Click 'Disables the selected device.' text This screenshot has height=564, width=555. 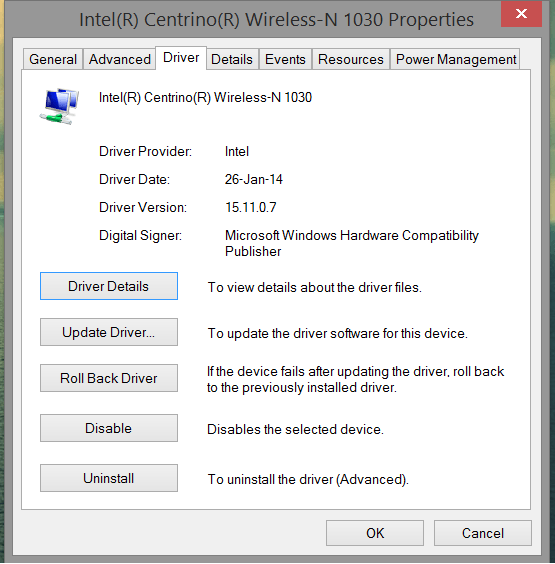(295, 429)
